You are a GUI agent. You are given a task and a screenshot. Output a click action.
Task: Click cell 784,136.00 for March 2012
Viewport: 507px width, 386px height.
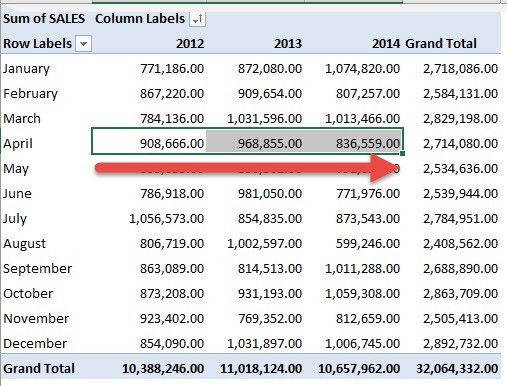point(172,119)
